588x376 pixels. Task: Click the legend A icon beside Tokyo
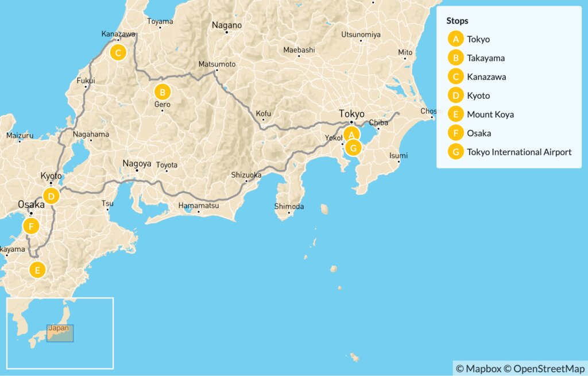(x=455, y=39)
